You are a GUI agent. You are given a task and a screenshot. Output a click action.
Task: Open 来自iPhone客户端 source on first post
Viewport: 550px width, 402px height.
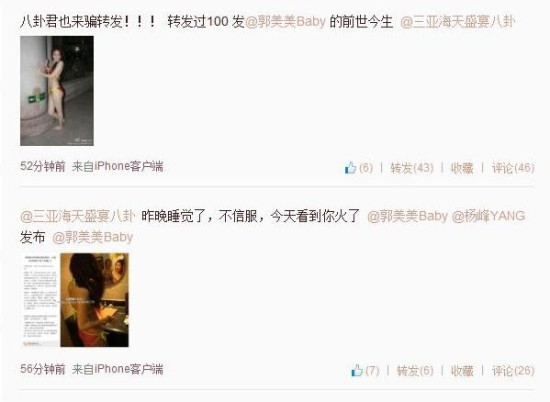pyautogui.click(x=118, y=166)
